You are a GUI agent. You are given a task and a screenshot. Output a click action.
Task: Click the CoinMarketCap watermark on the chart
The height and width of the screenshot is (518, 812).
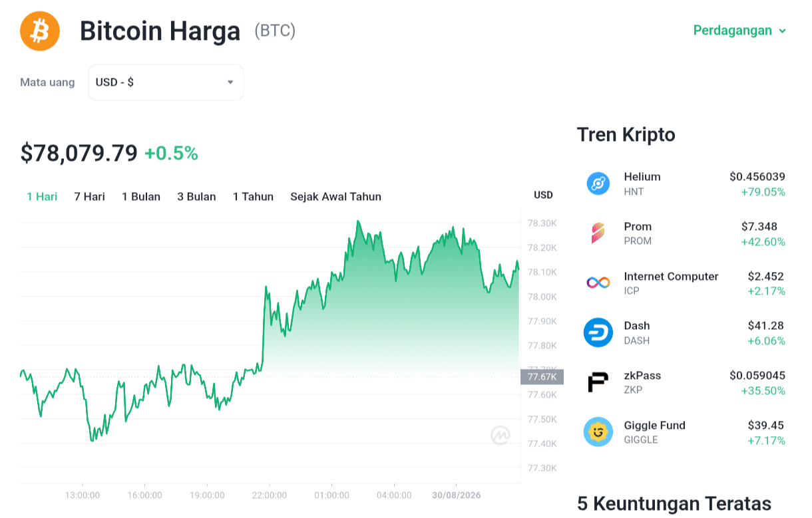coord(501,435)
